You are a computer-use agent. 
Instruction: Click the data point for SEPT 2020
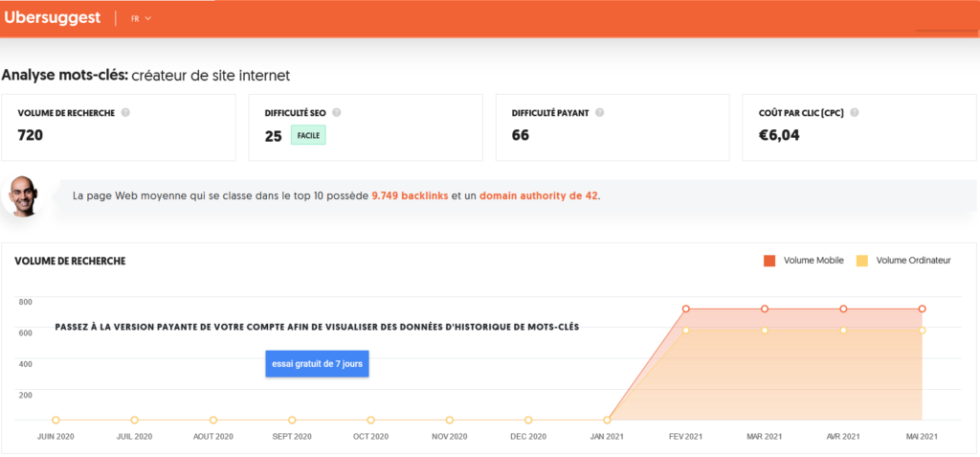[292, 420]
